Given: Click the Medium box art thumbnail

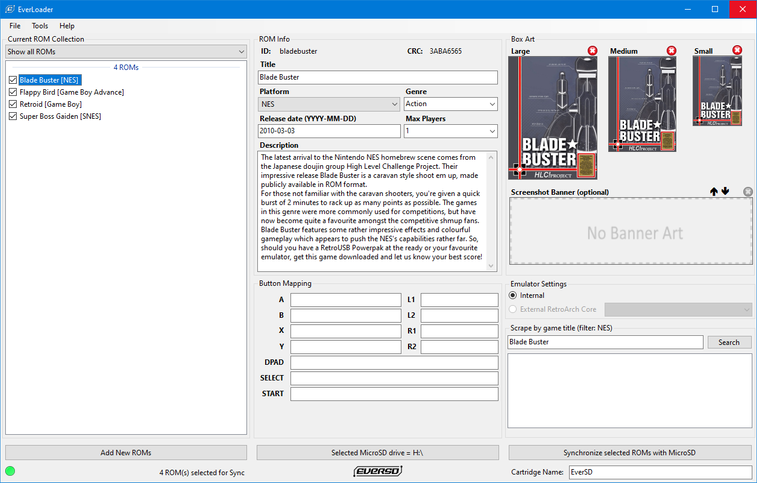Looking at the screenshot, I should click(x=642, y=104).
